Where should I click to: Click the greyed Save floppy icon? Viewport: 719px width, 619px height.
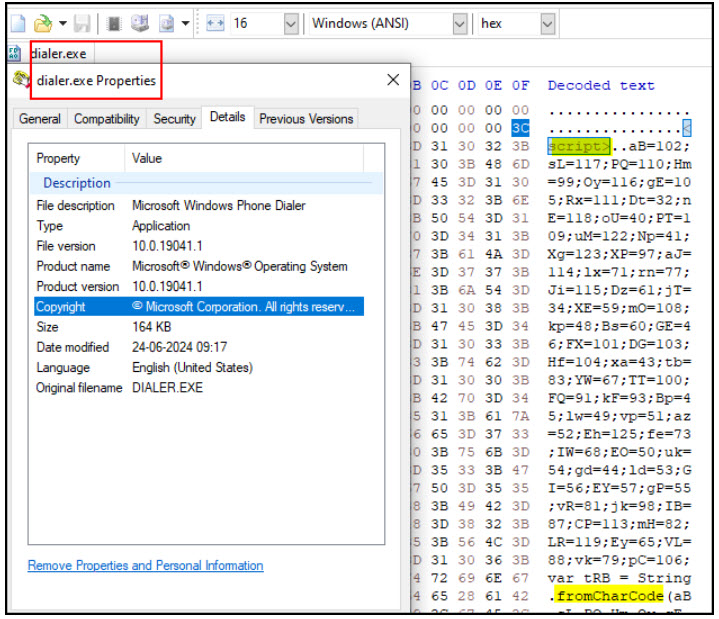[x=82, y=23]
